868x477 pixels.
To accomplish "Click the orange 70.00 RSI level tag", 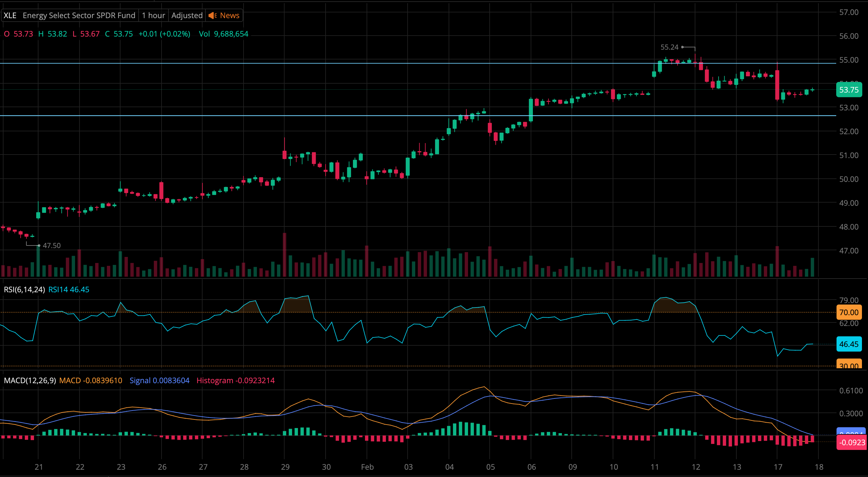I will 849,312.
